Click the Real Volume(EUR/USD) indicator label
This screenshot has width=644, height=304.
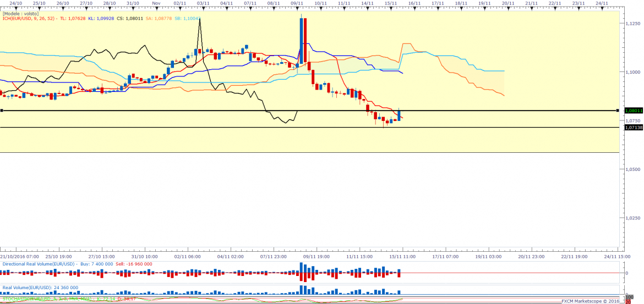point(28,287)
